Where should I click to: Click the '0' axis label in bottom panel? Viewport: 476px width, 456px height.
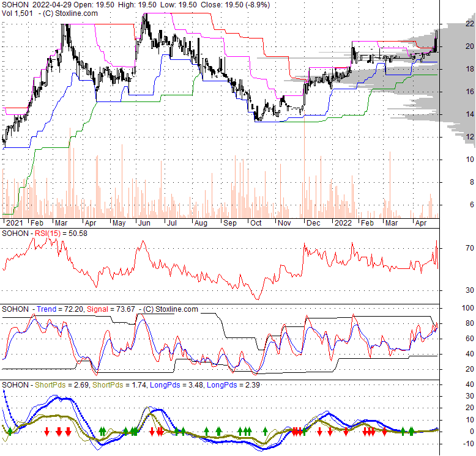[x=472, y=432]
